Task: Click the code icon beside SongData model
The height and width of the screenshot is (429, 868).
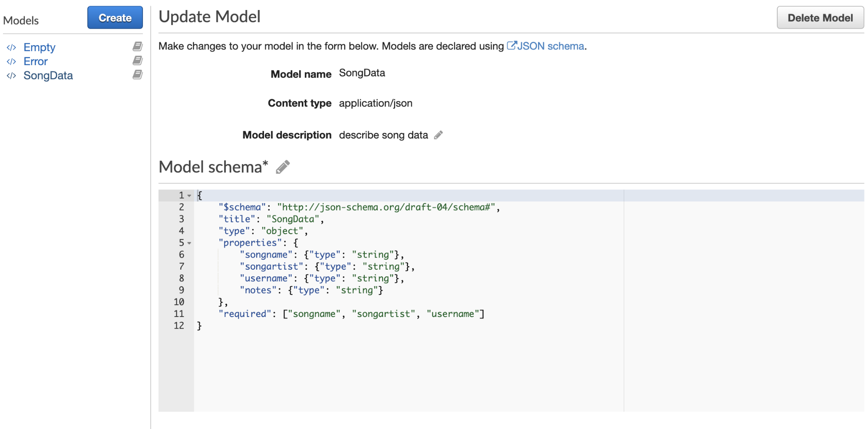Action: [12, 75]
